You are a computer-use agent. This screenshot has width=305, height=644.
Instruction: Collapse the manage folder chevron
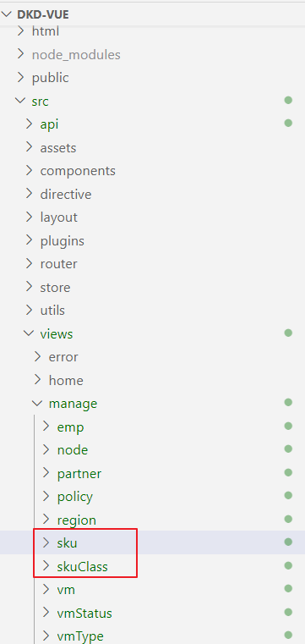pos(37,404)
